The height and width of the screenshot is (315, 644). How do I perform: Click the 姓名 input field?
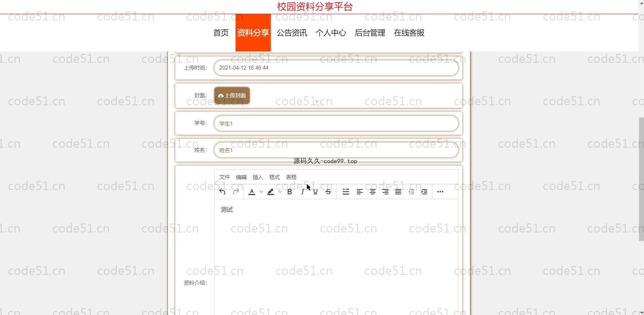pos(336,150)
